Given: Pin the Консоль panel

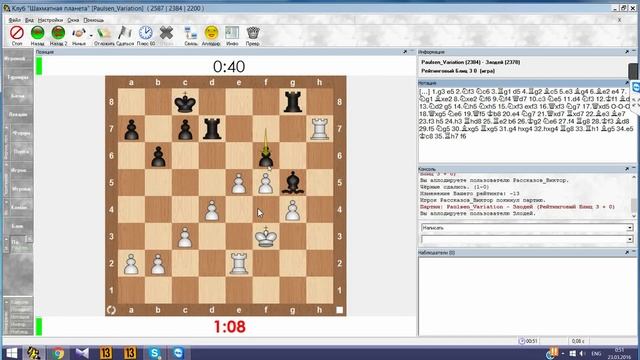Looking at the screenshot, I should [x=627, y=169].
